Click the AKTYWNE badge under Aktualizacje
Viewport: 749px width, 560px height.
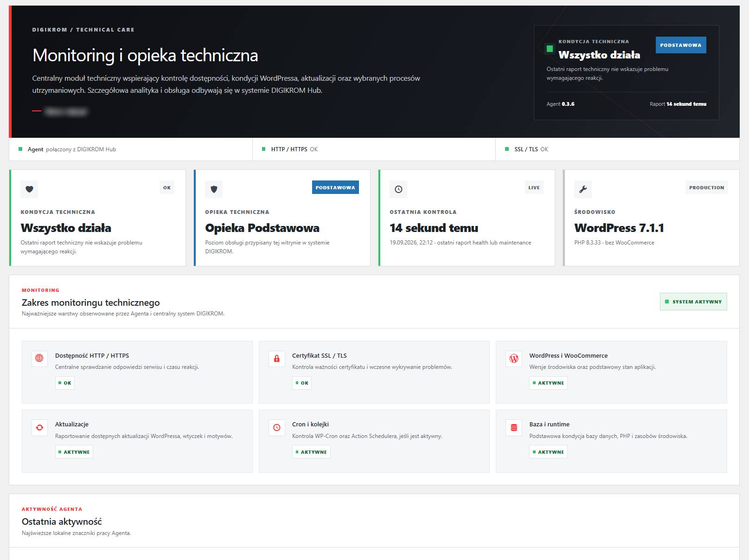74,452
